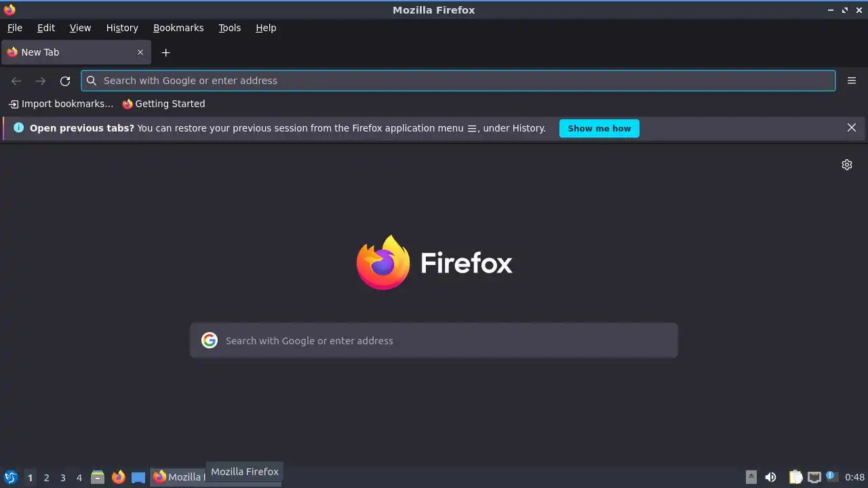Open the clipboard tray icon
Viewport: 868px width, 488px height.
(x=795, y=477)
